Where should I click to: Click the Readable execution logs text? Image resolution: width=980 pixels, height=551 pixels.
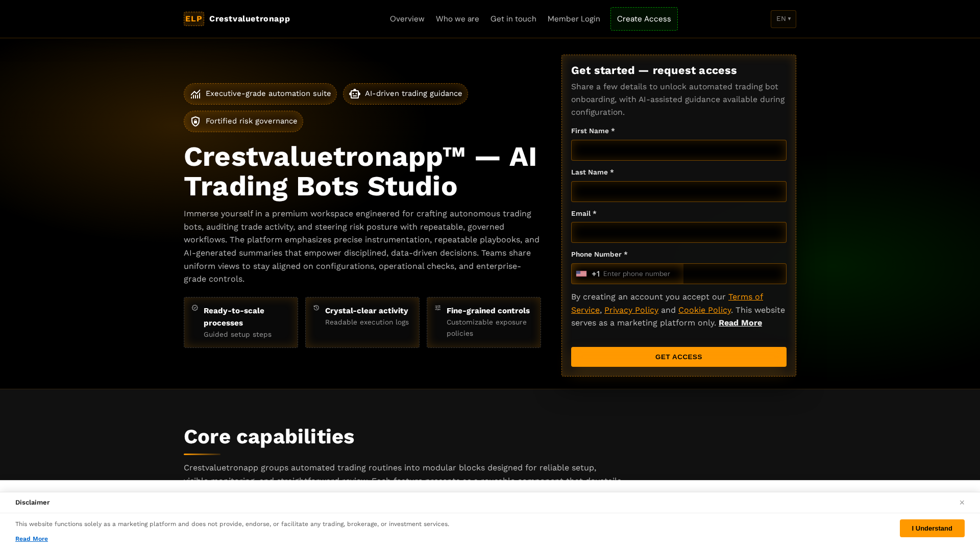click(x=367, y=322)
